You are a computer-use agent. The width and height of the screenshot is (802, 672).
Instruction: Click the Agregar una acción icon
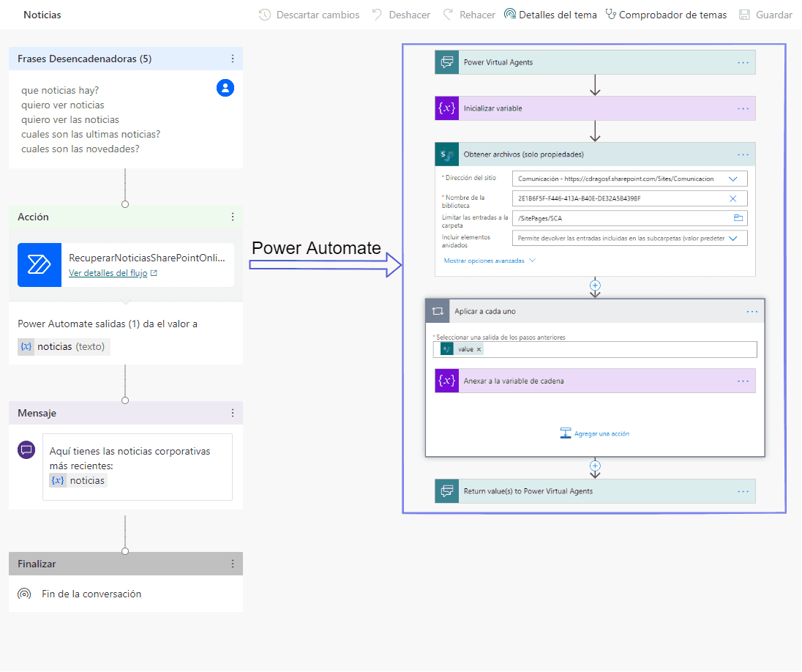pyautogui.click(x=565, y=433)
